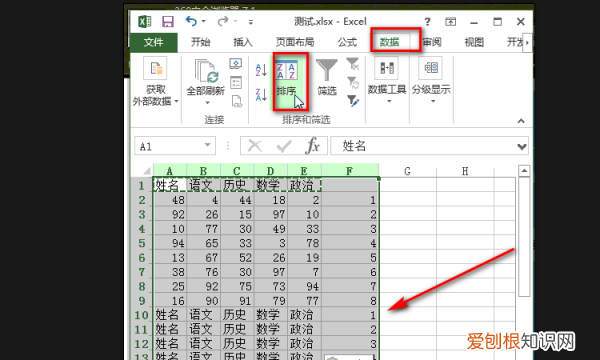Click the Select All corner triangle
Image resolution: width=600 pixels, height=360 pixels.
point(147,171)
